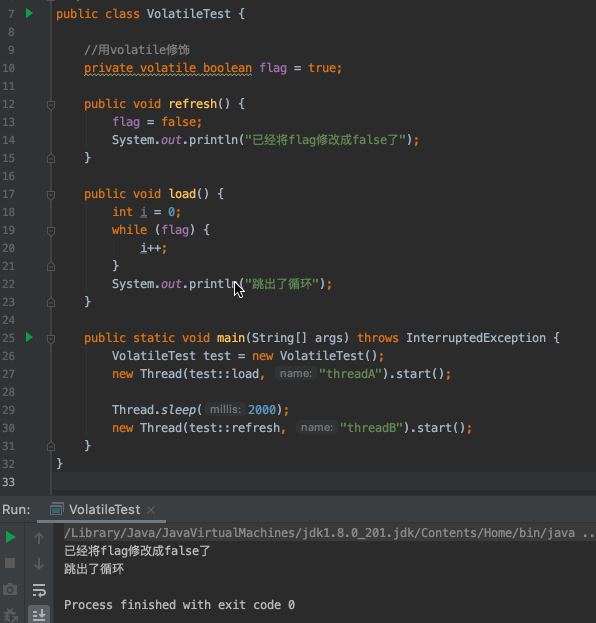This screenshot has width=596, height=623.
Task: Click 'Process finished with exit code 0' text
Action: (179, 605)
